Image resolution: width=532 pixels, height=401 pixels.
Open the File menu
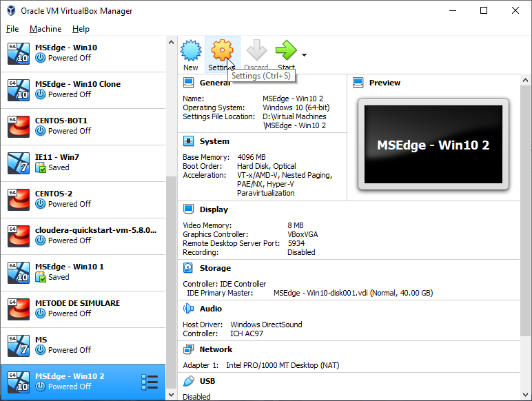12,29
